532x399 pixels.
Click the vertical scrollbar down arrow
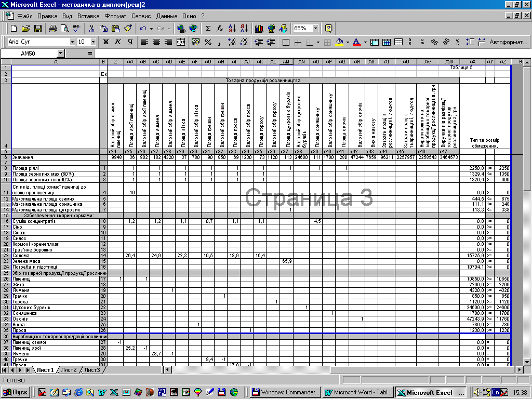click(x=527, y=362)
